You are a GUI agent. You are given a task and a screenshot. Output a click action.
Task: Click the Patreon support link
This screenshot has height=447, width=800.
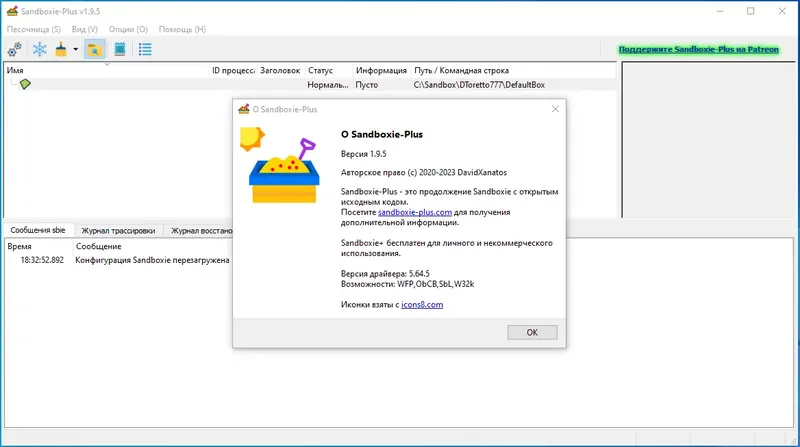coord(698,49)
